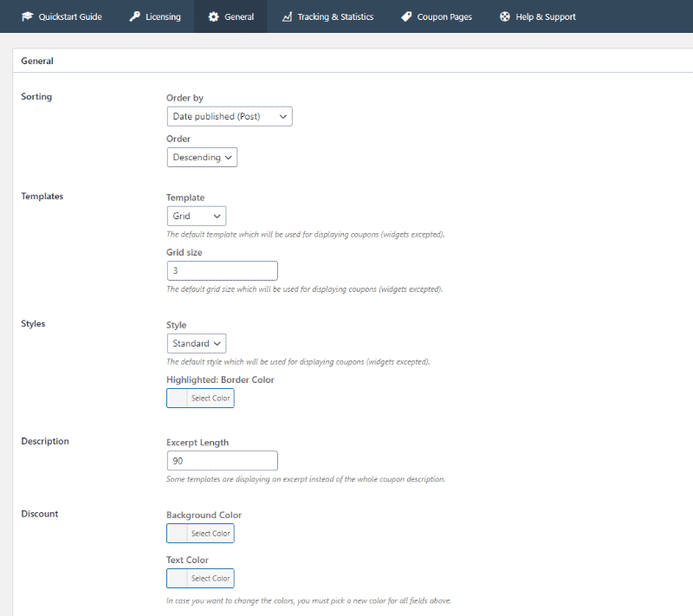Click the Highlighted Border Color swatch preview
The width and height of the screenshot is (693, 616).
(178, 399)
